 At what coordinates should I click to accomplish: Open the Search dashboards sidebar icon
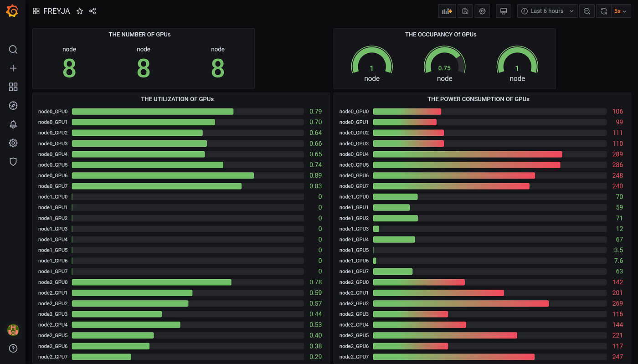click(x=13, y=49)
